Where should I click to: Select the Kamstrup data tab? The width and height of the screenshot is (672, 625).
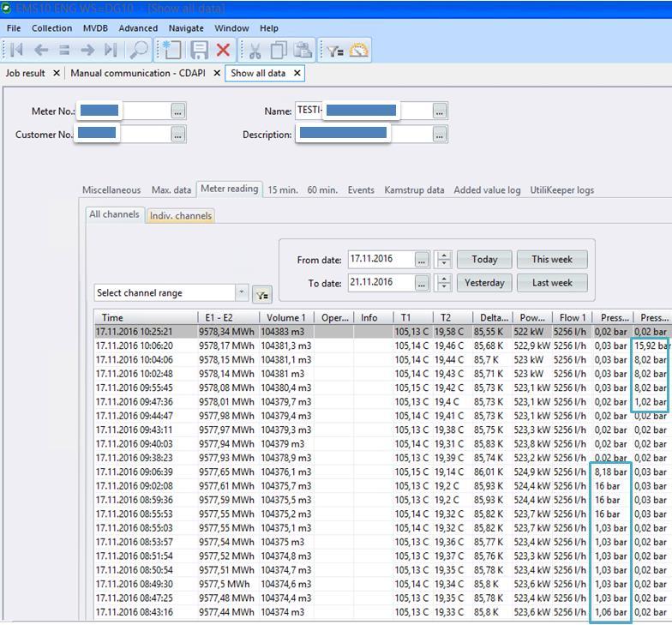point(414,190)
